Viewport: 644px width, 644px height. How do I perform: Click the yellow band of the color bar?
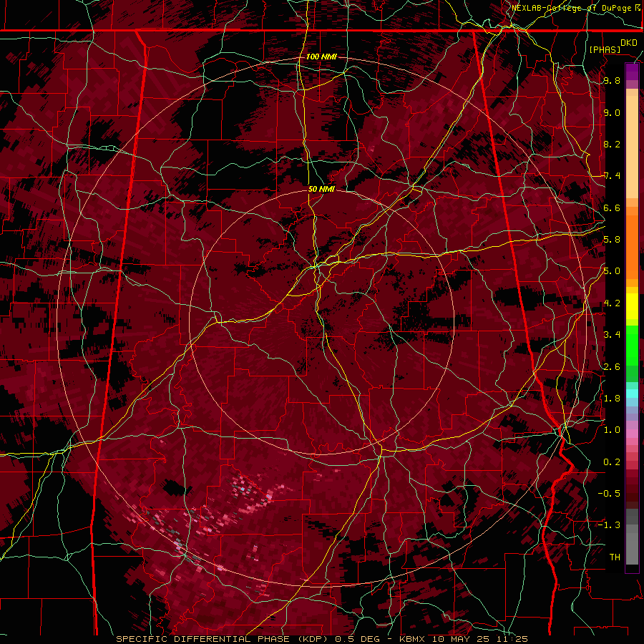click(632, 306)
